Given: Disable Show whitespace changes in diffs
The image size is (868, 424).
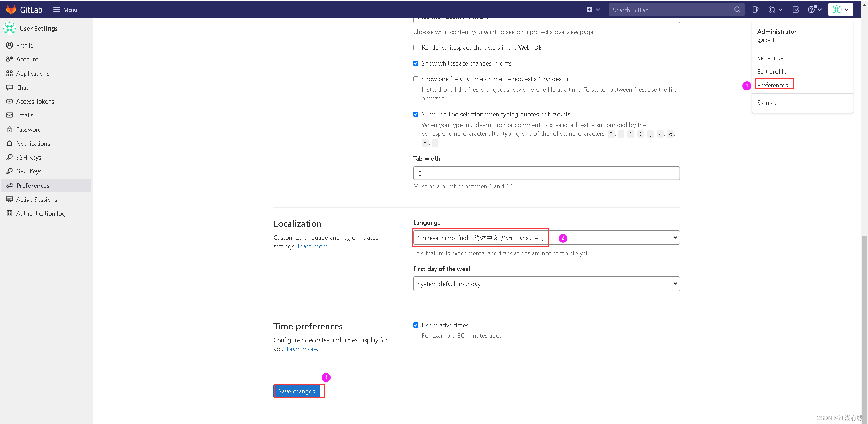Looking at the screenshot, I should [416, 63].
